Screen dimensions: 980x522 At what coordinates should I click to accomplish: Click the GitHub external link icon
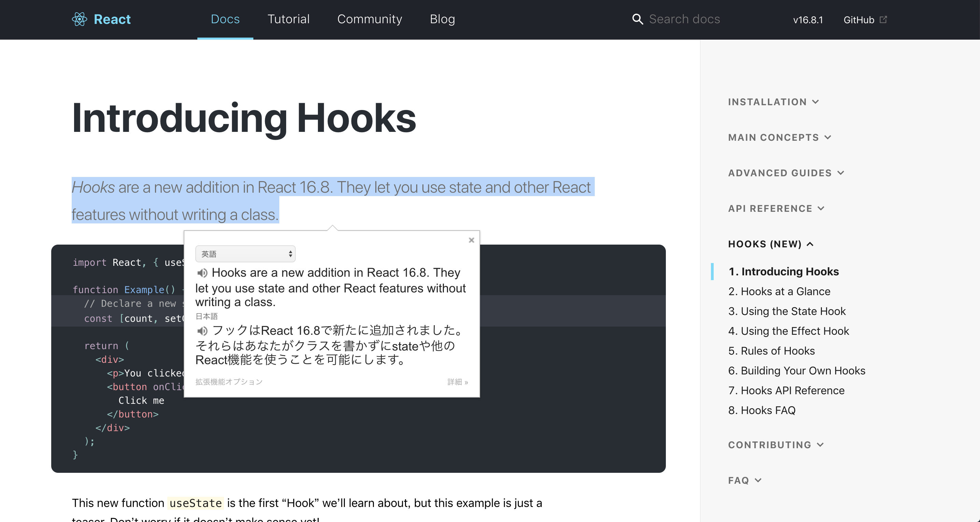click(x=883, y=19)
